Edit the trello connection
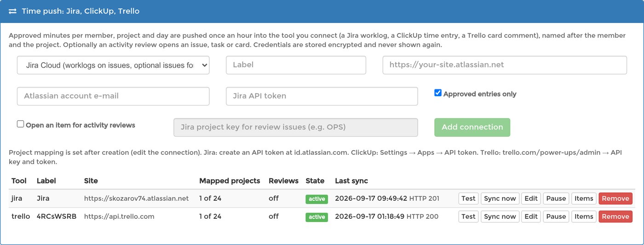 pyautogui.click(x=531, y=216)
